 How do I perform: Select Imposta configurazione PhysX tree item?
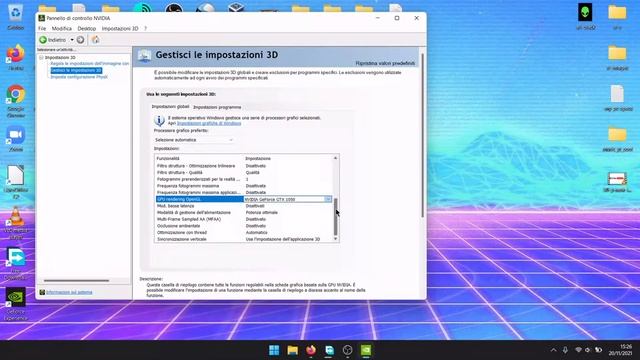(79, 77)
